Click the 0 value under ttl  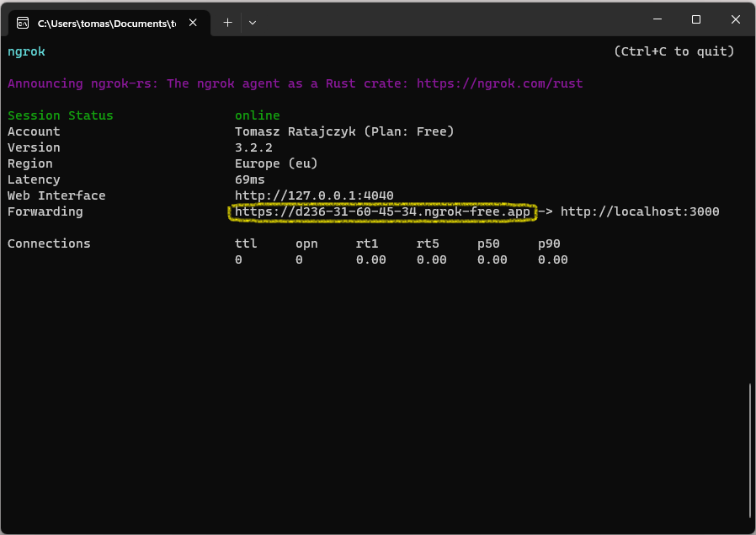click(238, 260)
